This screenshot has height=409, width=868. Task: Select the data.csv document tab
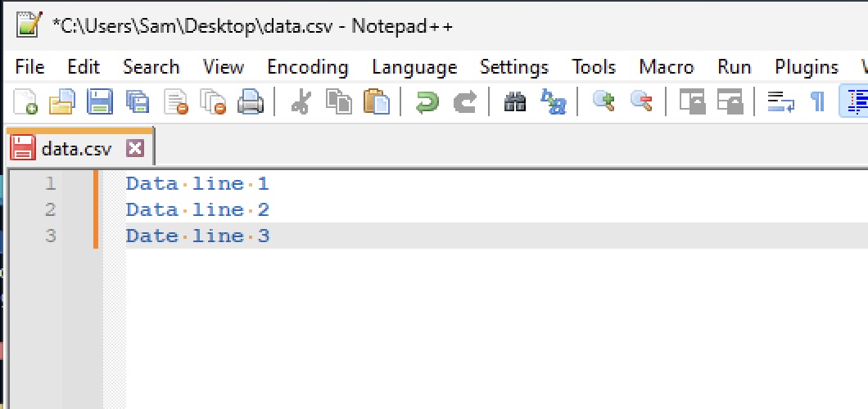click(x=80, y=147)
